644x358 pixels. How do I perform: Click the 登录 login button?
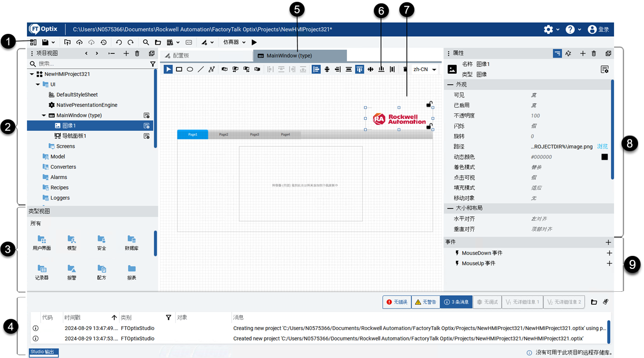[x=599, y=30]
